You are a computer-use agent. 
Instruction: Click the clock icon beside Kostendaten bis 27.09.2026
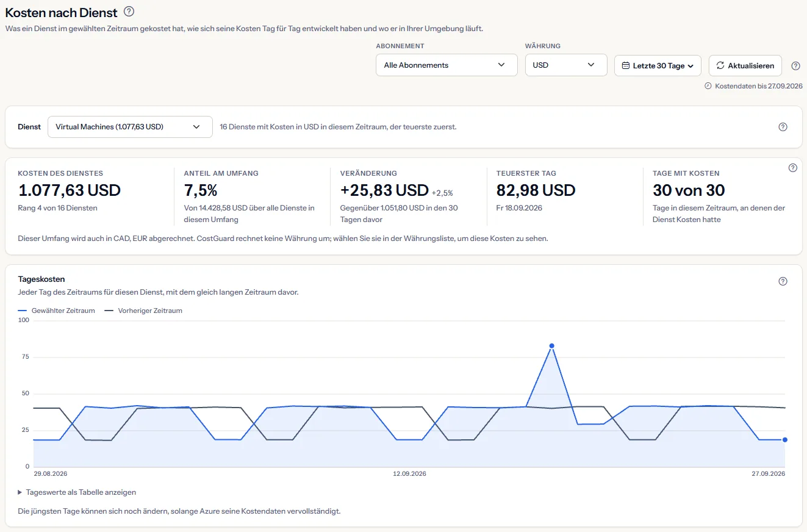click(x=708, y=86)
